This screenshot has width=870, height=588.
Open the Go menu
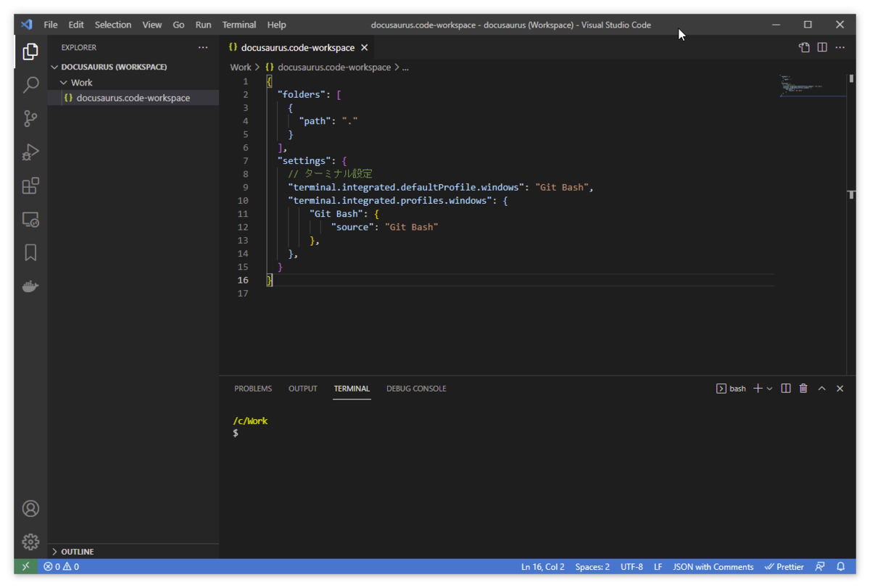(178, 25)
